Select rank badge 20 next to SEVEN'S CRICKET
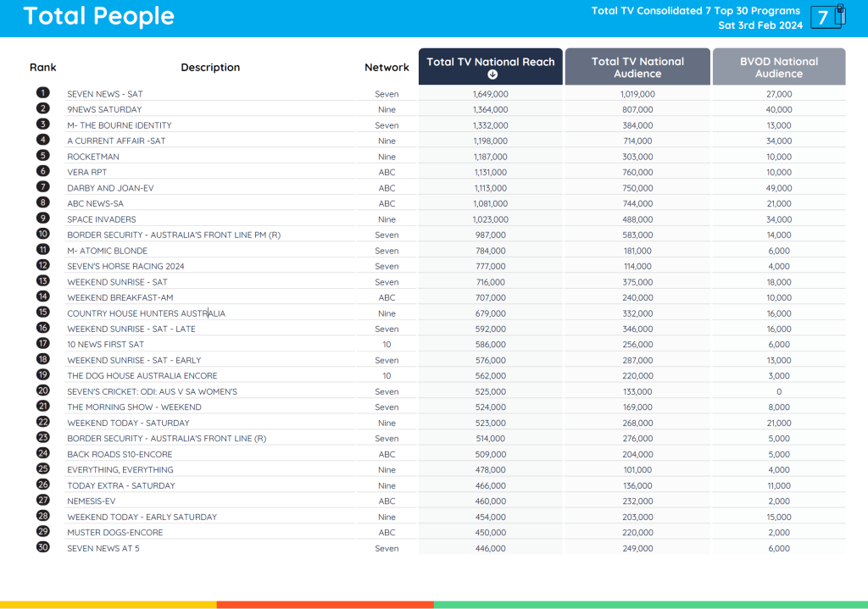Image resolution: width=868 pixels, height=609 pixels. 42,391
